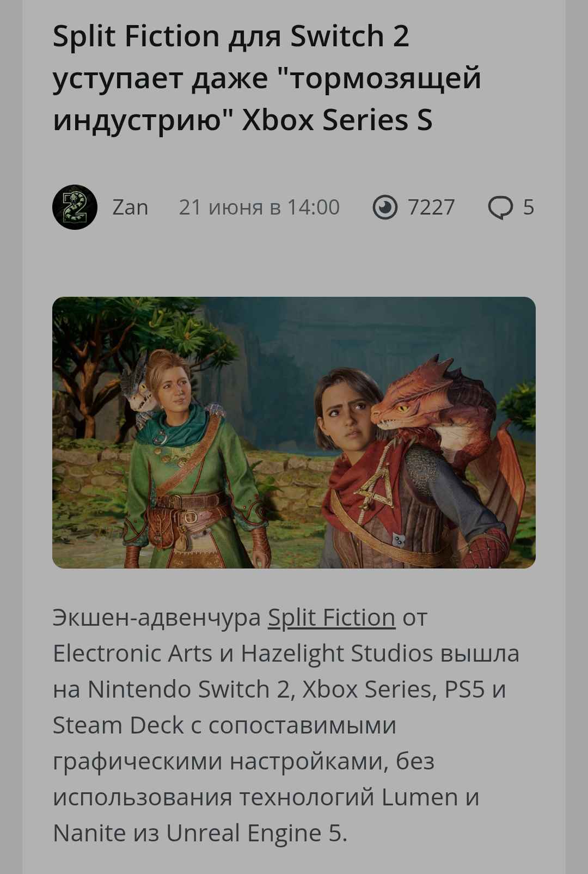Enlarge the Split Fiction screenshot image
Viewport: 588px width, 874px height.
tap(294, 432)
